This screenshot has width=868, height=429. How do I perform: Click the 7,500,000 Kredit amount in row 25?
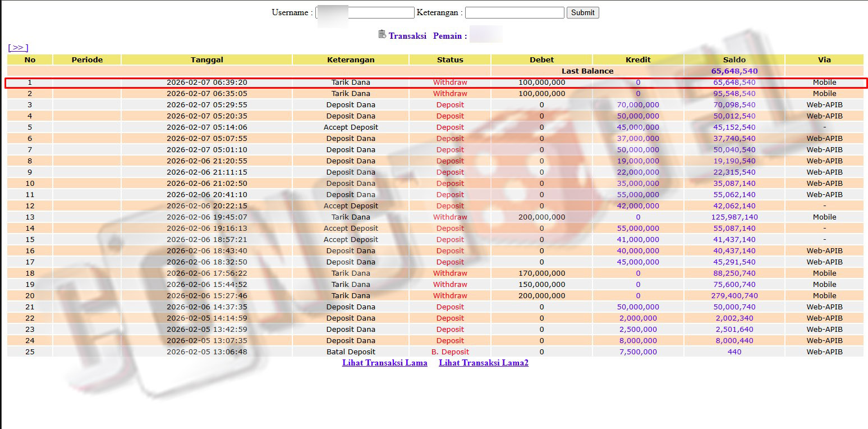638,352
